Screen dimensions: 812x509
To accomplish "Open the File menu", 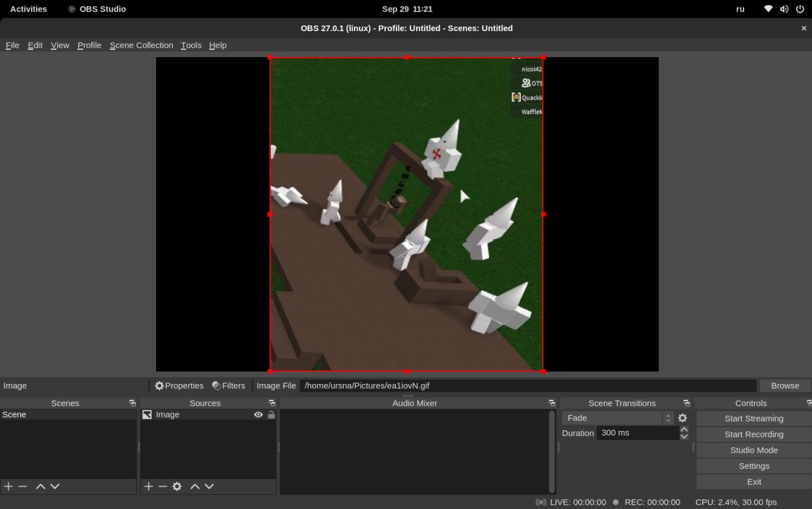I will [x=12, y=45].
